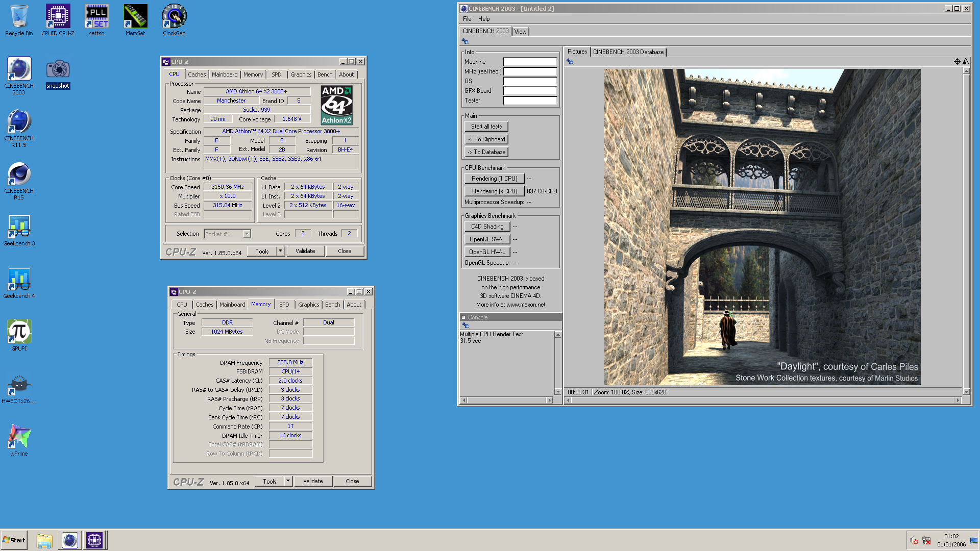This screenshot has width=980, height=551.
Task: Expand Tools dropdown arrow in upper CPU-Z
Action: (x=280, y=251)
